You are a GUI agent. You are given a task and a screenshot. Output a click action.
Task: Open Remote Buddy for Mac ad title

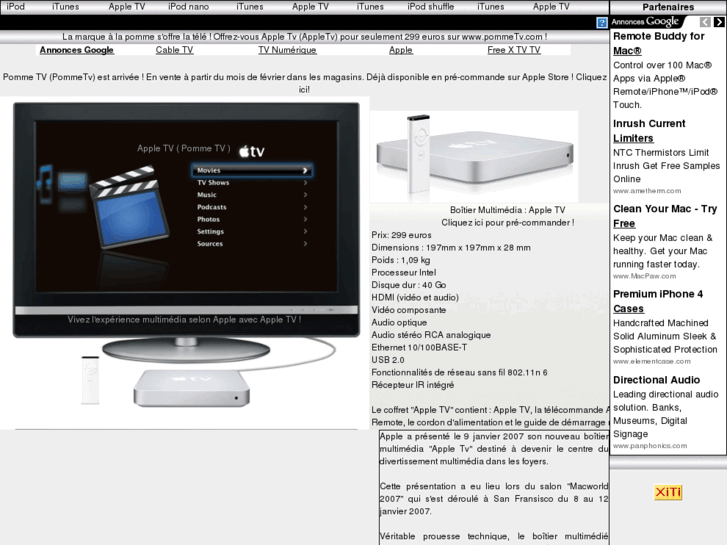click(x=658, y=43)
